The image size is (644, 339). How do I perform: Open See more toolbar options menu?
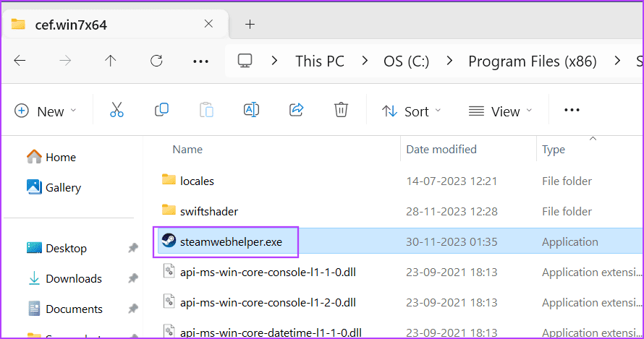pyautogui.click(x=572, y=111)
